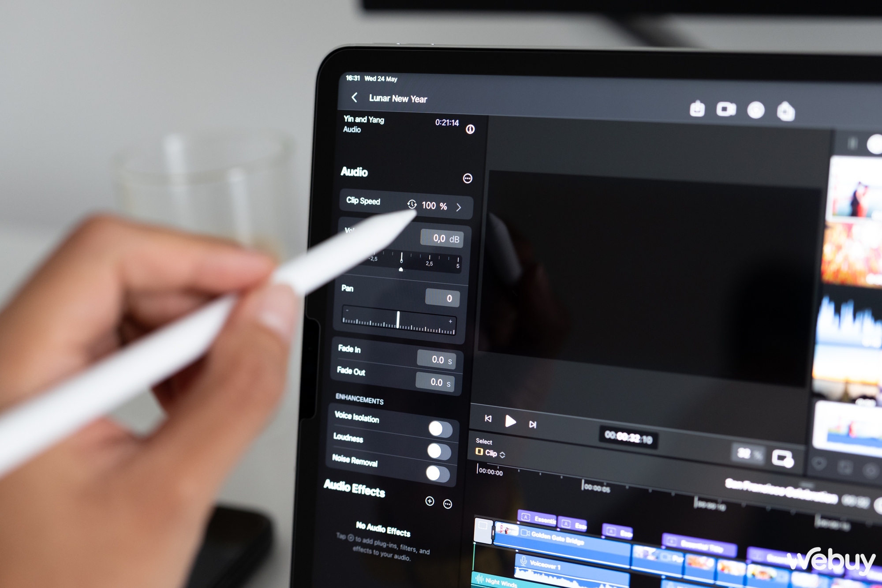This screenshot has height=588, width=882.
Task: Click the Fade In duration value
Action: [x=446, y=350]
